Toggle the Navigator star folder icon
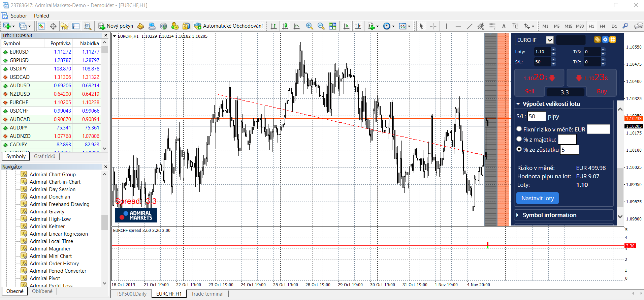644x300 pixels. (x=64, y=26)
